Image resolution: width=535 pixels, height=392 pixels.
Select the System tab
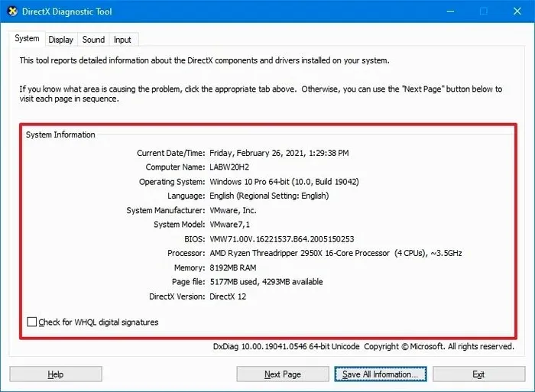27,38
